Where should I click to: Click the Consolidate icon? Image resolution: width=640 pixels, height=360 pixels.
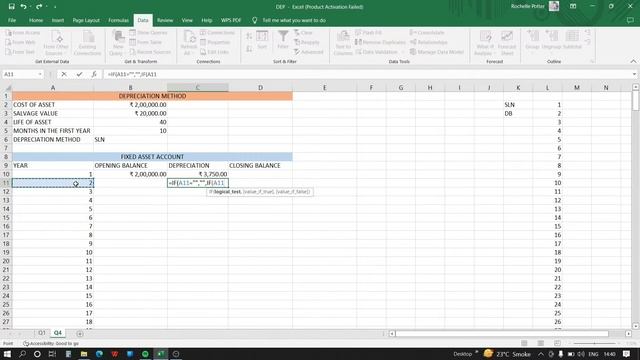(413, 32)
